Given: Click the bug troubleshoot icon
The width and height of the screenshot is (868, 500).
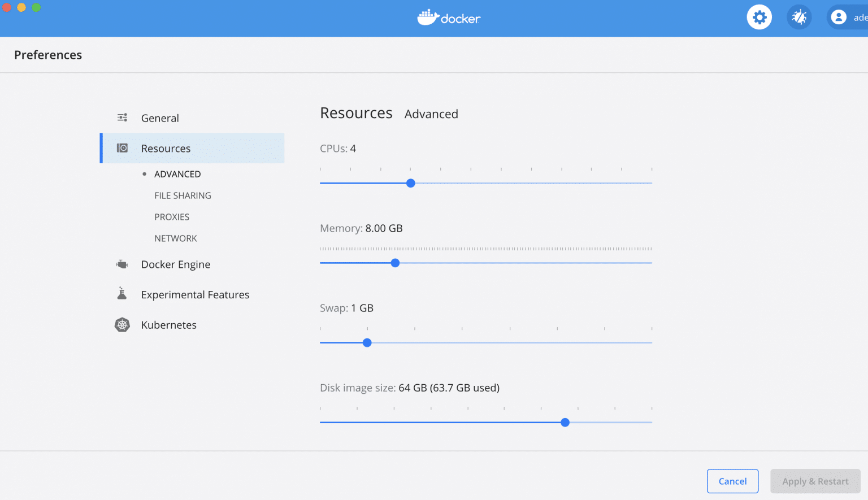Looking at the screenshot, I should [x=799, y=18].
